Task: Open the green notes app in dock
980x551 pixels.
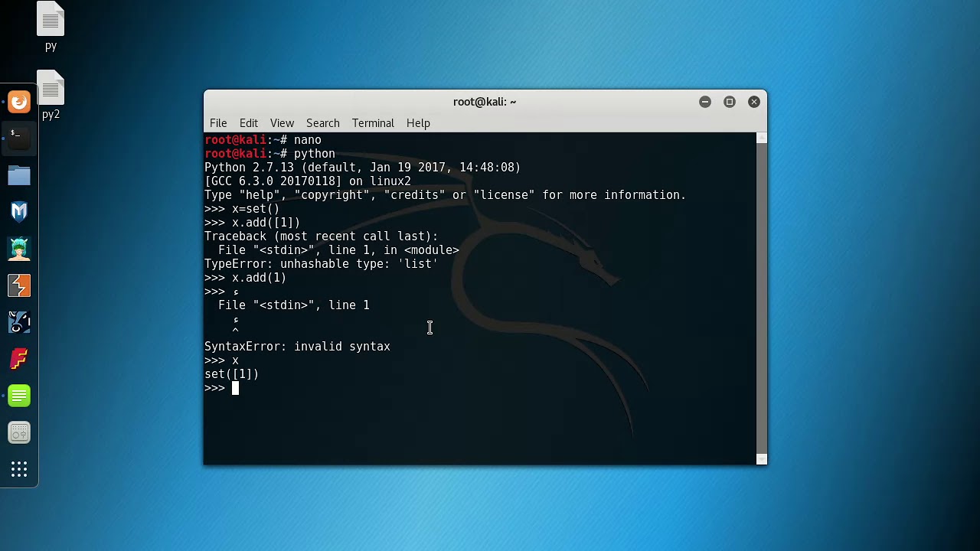Action: click(x=19, y=396)
